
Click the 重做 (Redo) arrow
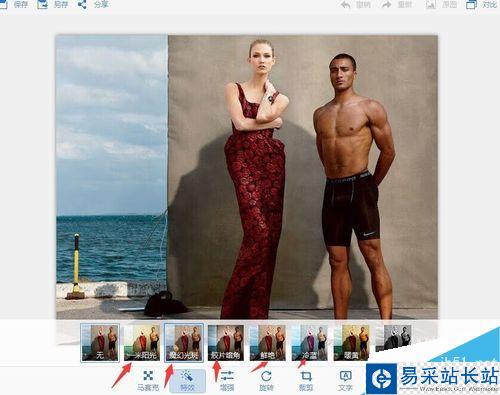tap(396, 5)
